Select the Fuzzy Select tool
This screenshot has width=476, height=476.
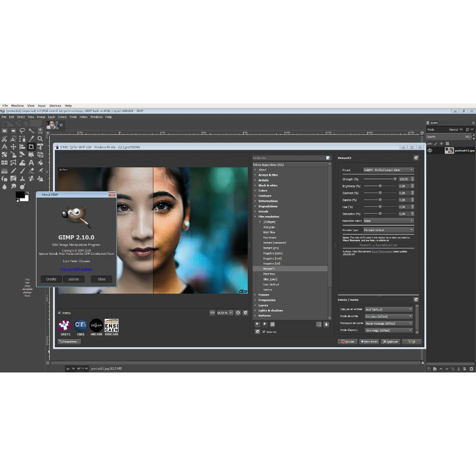pyautogui.click(x=33, y=131)
